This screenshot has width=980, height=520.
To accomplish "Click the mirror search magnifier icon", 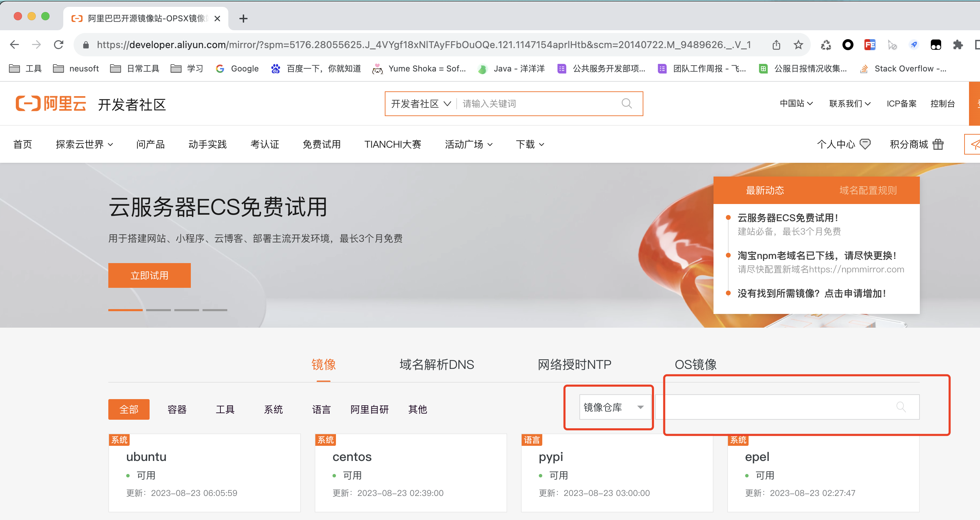I will pos(901,407).
